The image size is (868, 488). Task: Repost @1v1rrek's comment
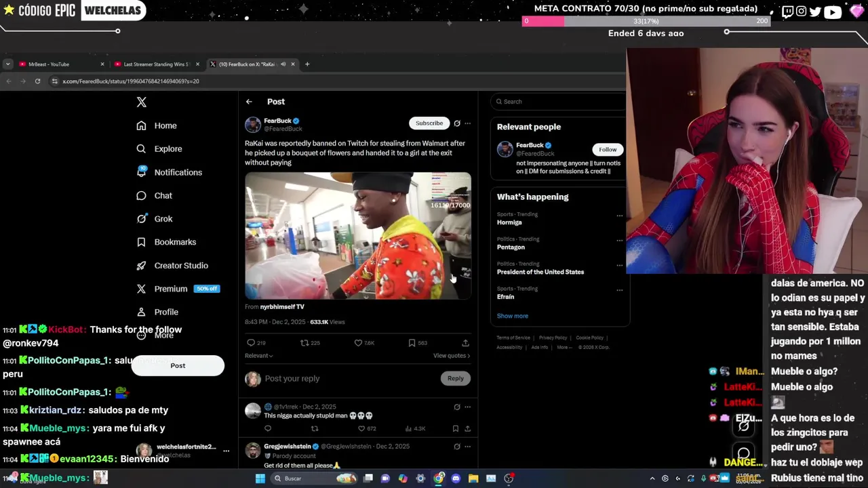pyautogui.click(x=314, y=428)
